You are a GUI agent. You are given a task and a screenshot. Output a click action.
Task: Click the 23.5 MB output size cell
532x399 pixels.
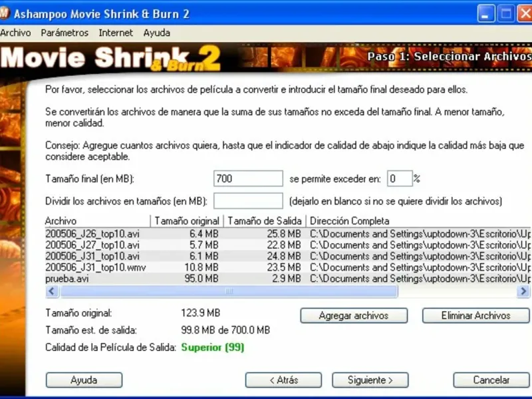[284, 267]
